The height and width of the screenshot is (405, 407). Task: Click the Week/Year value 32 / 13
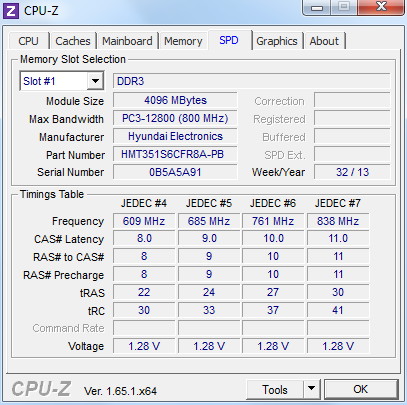352,172
